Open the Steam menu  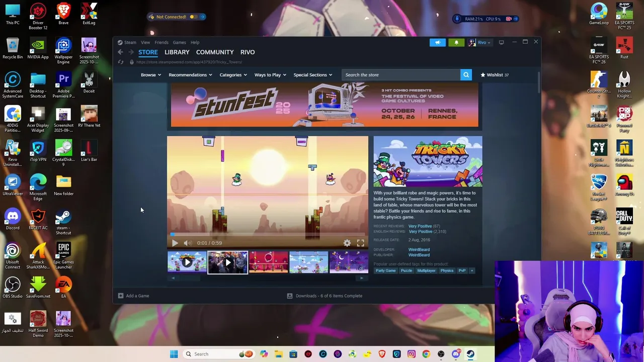[x=130, y=42]
